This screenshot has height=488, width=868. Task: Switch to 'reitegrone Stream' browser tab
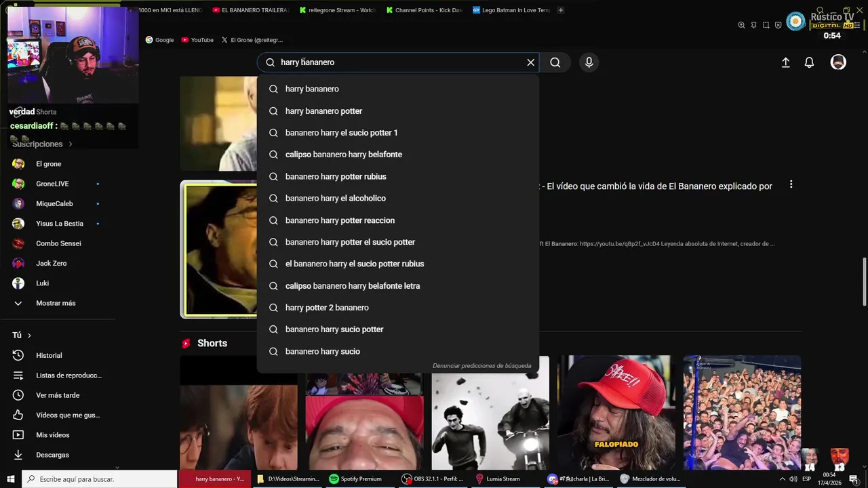pos(337,10)
